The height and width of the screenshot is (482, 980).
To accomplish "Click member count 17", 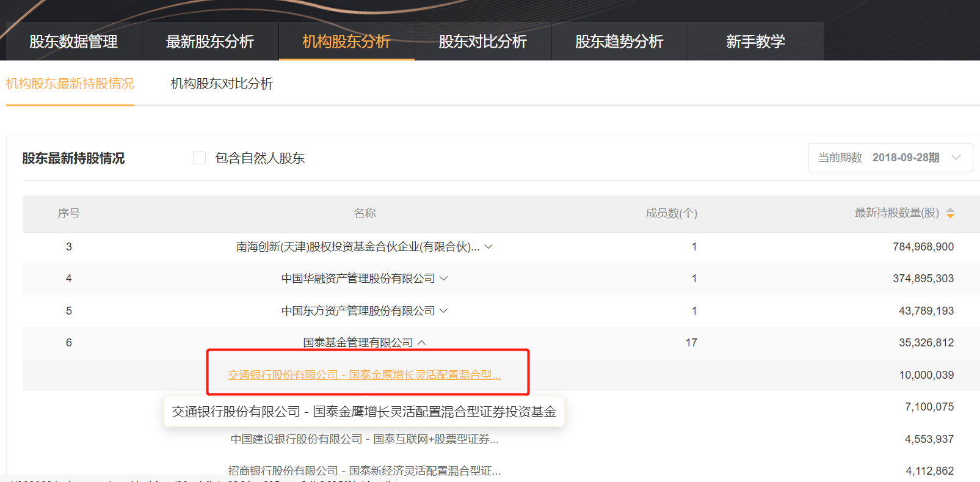I will click(691, 343).
